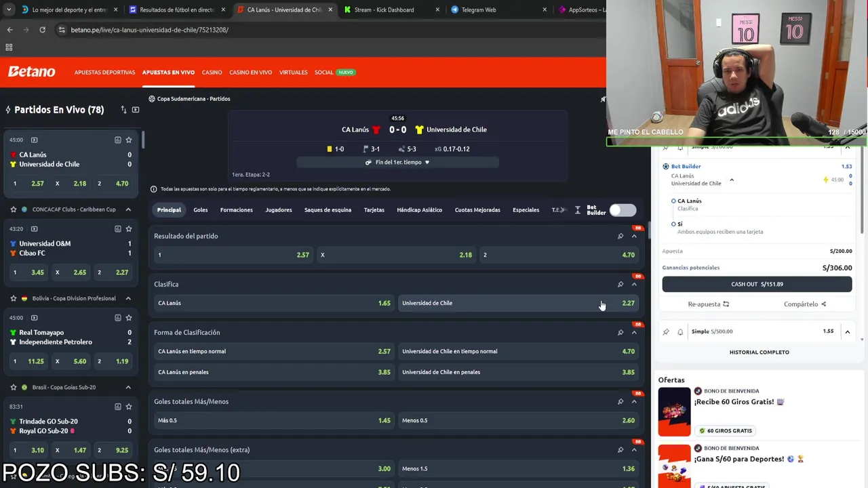This screenshot has height=488, width=868.
Task: Collapse the Forma de Clasificación market
Action: pos(634,332)
